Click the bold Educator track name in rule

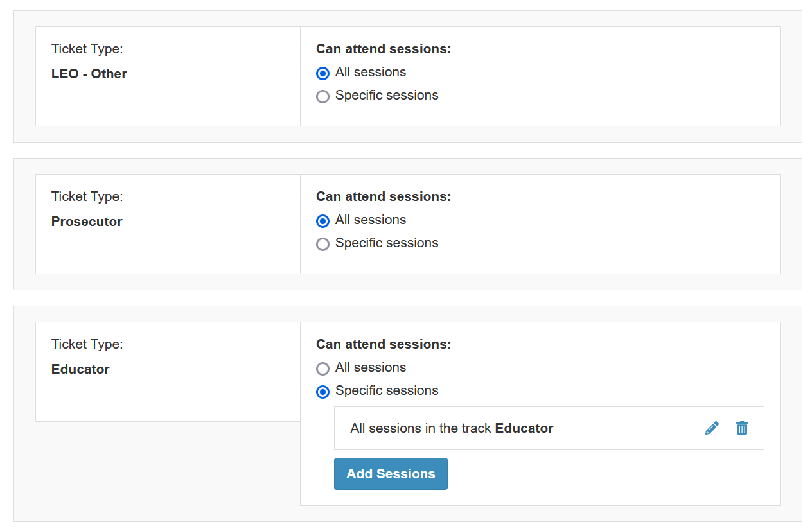point(524,428)
